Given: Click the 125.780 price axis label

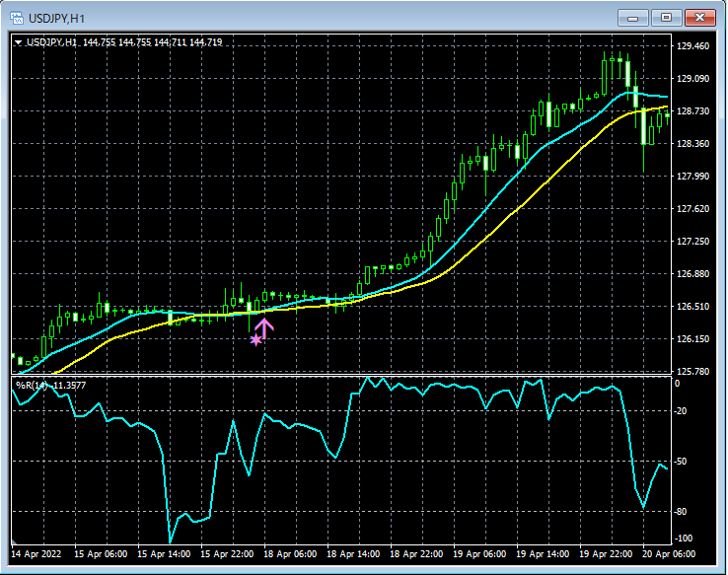Looking at the screenshot, I should 692,371.
